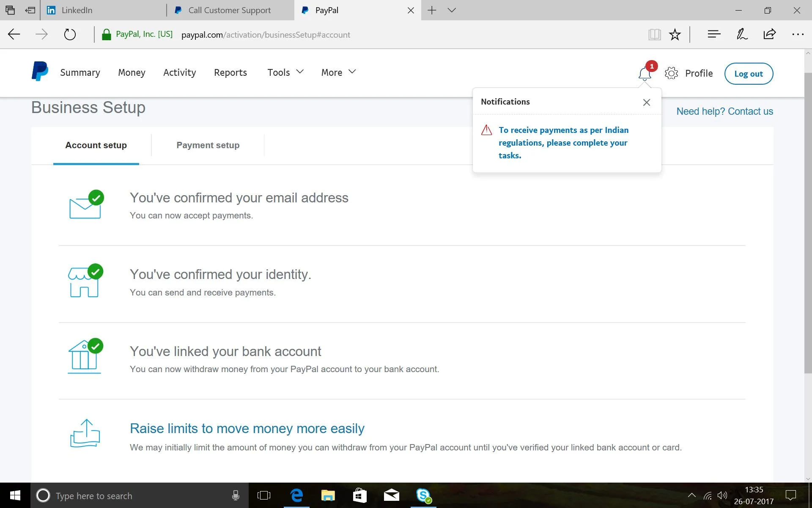This screenshot has width=812, height=508.
Task: Open the Indian regulations notification message
Action: point(563,143)
